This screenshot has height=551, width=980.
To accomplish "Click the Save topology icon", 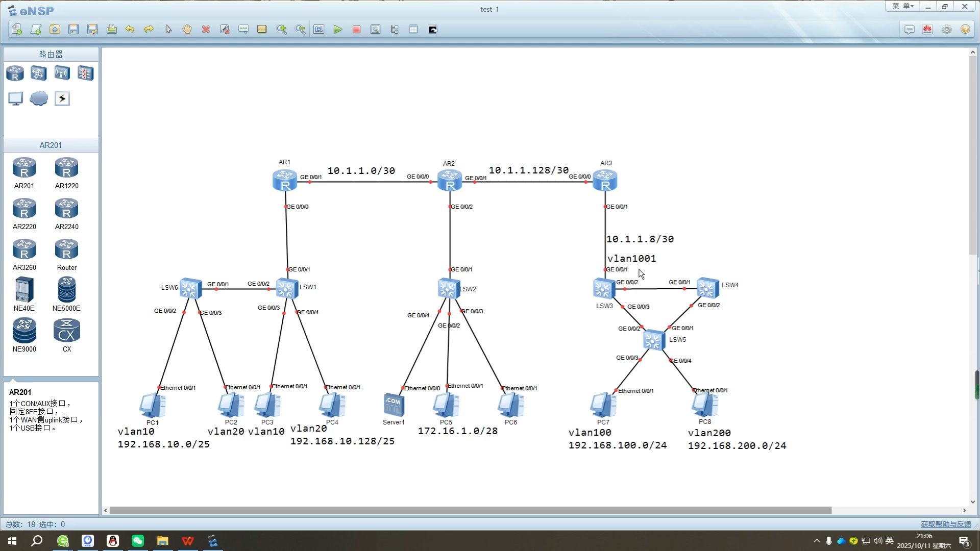I will click(73, 29).
